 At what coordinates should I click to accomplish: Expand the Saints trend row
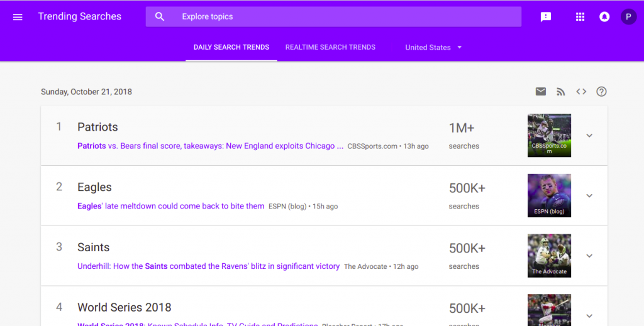click(x=589, y=256)
